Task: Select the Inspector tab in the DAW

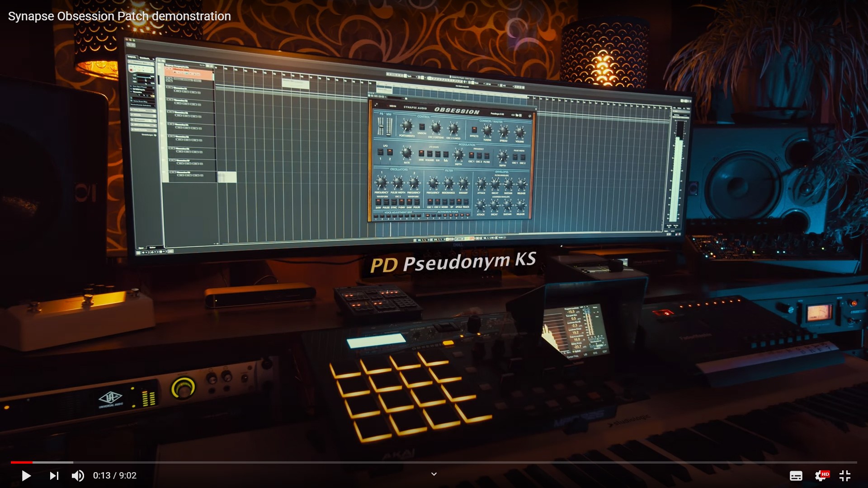Action: coord(132,57)
